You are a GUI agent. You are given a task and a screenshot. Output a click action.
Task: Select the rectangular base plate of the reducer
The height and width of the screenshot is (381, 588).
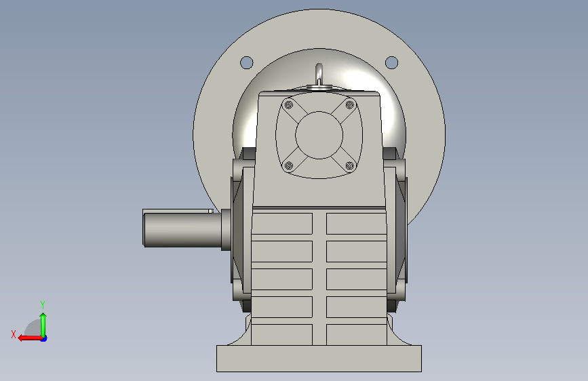click(319, 359)
